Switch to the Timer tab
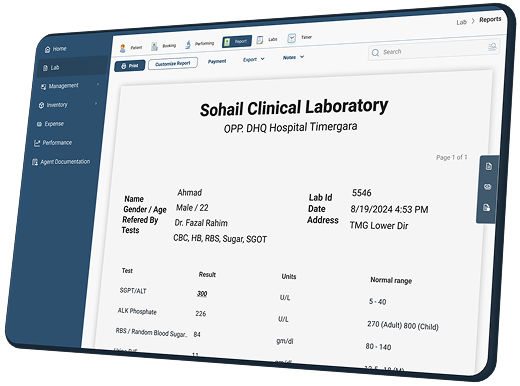520x386 pixels. pyautogui.click(x=300, y=38)
